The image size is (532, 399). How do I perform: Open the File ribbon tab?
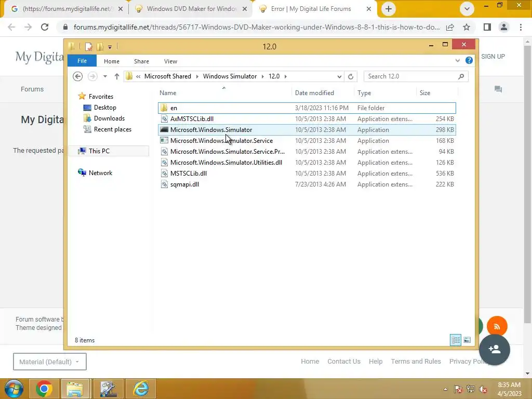pyautogui.click(x=82, y=61)
